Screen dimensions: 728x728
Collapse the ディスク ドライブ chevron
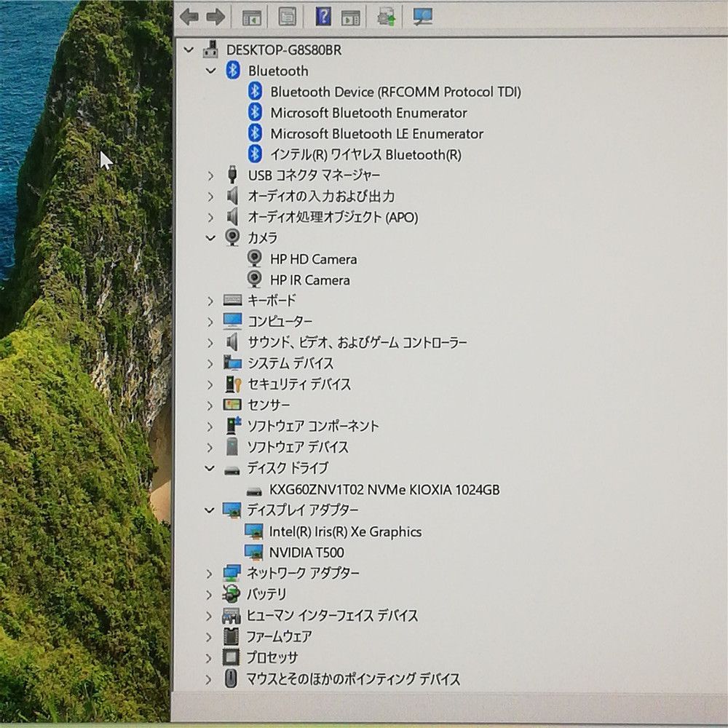click(x=210, y=468)
